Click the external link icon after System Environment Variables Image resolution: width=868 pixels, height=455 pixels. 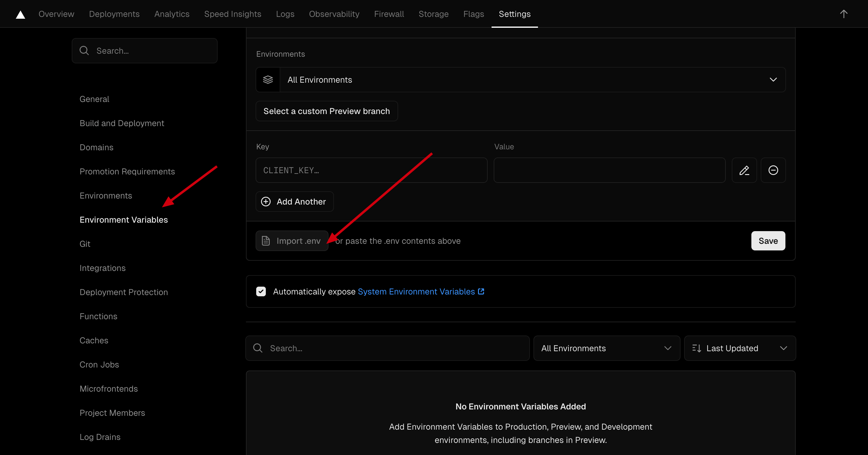tap(481, 291)
